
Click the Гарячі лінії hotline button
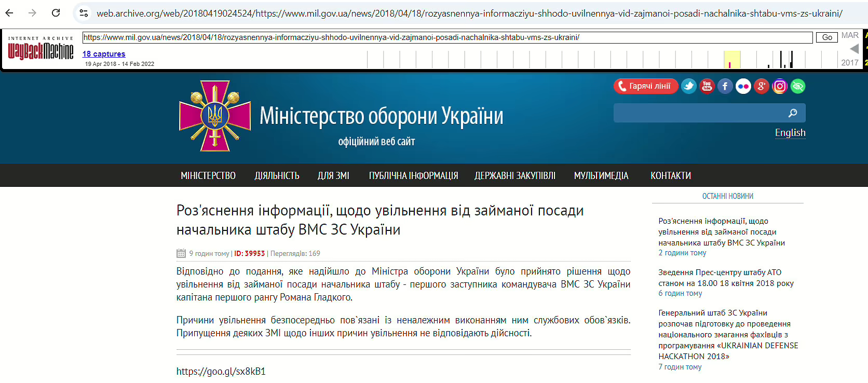(x=646, y=86)
